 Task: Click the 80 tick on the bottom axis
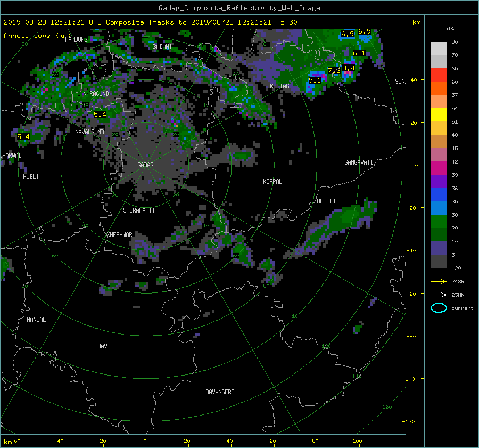coord(315,441)
